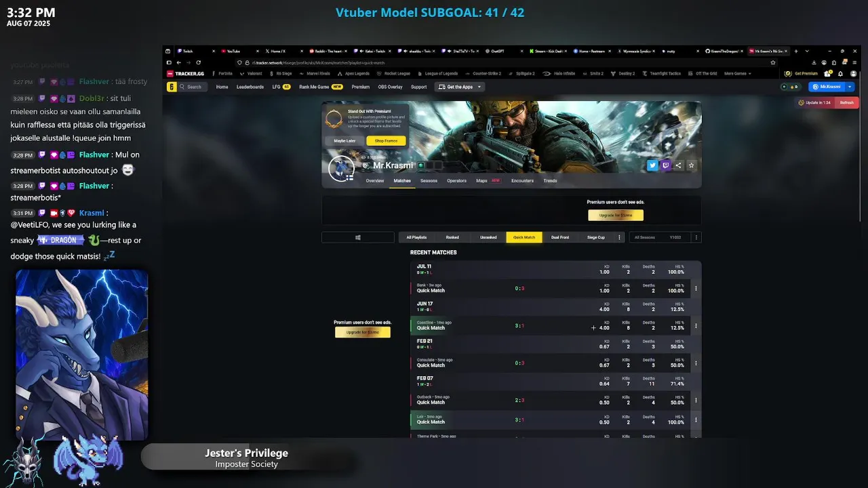868x488 pixels.
Task: Filter matches by Siege Cup playlist
Action: 596,237
